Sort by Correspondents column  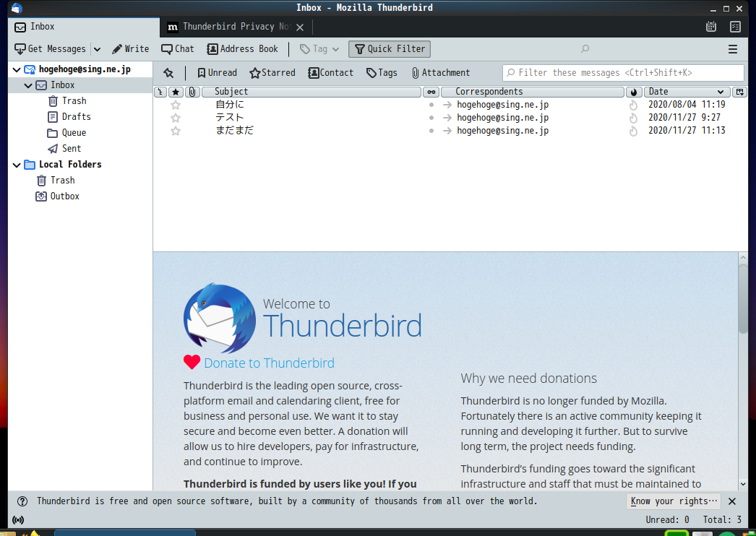point(532,92)
